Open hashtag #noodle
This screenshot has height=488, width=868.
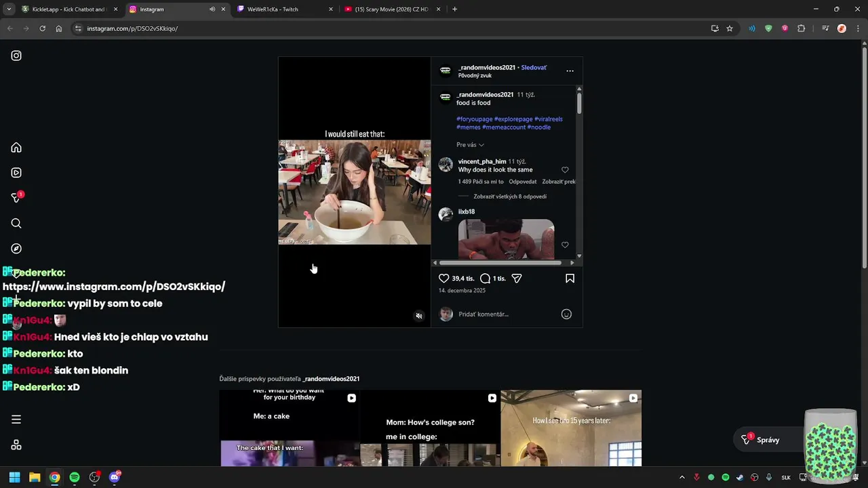coord(538,127)
